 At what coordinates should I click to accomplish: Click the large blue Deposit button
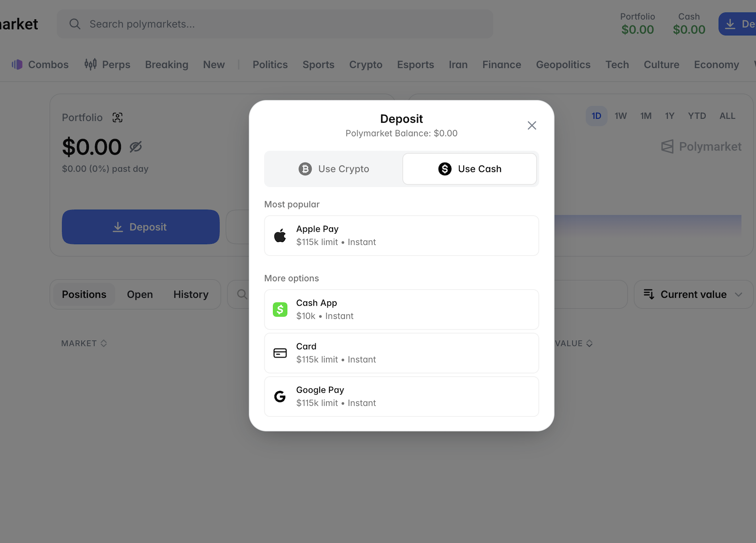141,227
